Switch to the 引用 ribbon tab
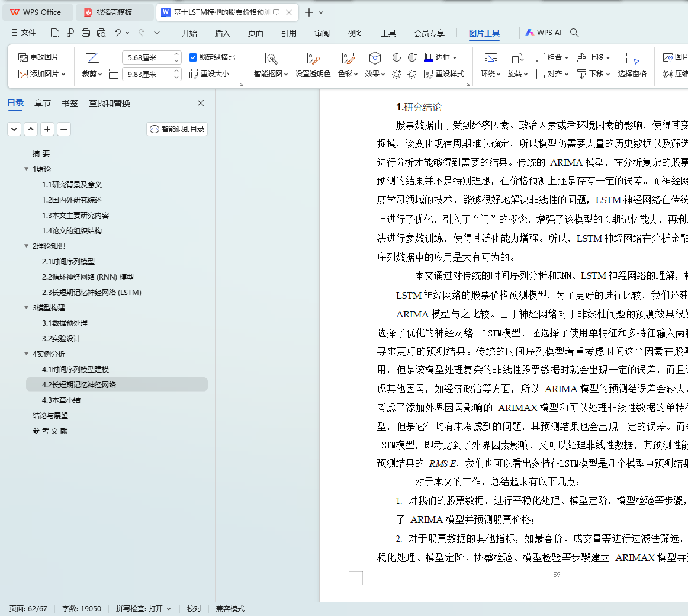This screenshot has height=616, width=688. [289, 33]
